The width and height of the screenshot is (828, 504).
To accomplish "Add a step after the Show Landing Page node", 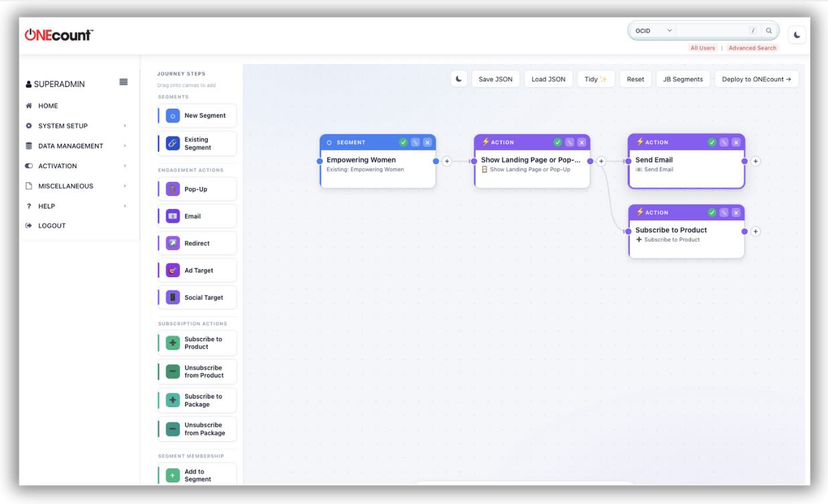I will coord(601,161).
